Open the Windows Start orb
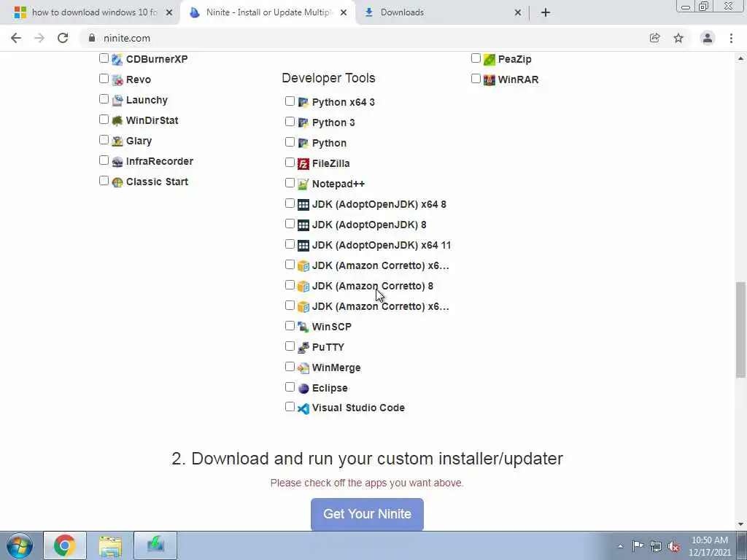This screenshot has height=560, width=747. tap(20, 545)
